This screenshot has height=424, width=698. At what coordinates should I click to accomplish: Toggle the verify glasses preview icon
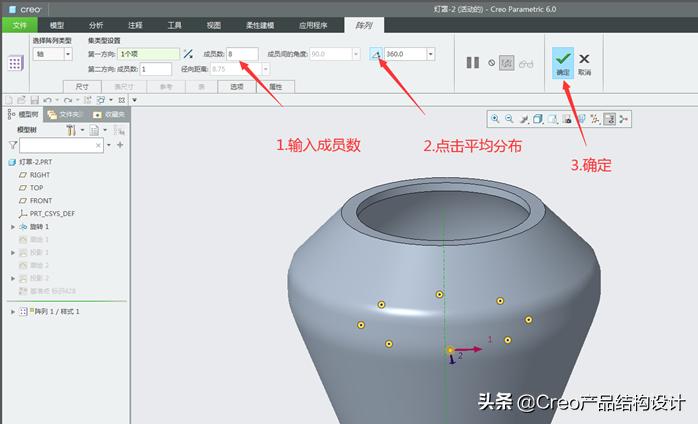(526, 64)
